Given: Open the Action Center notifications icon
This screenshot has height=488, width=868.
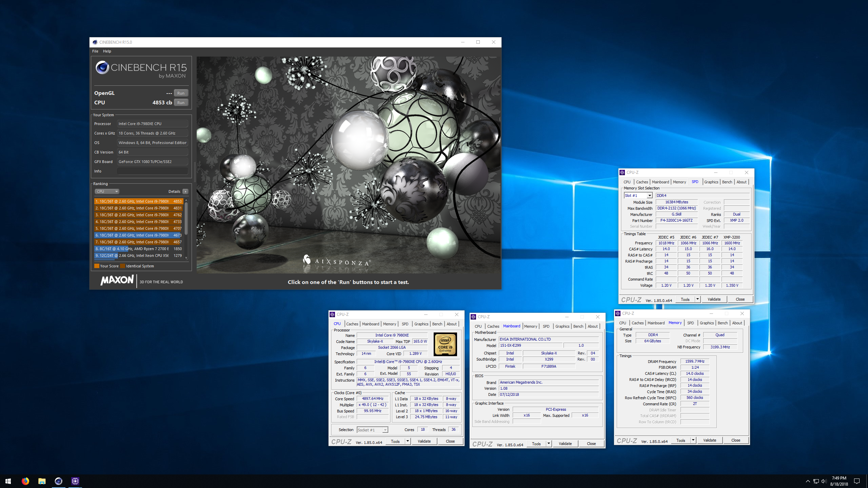Looking at the screenshot, I should pyautogui.click(x=857, y=481).
